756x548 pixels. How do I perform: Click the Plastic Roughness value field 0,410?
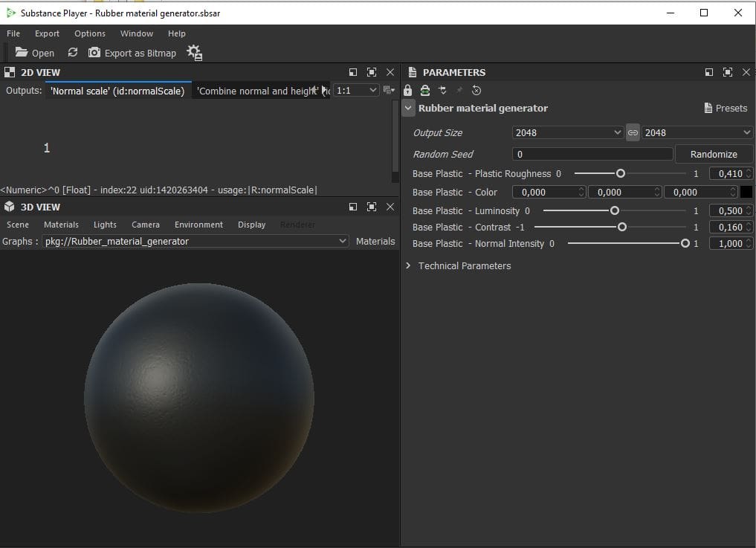(x=731, y=173)
